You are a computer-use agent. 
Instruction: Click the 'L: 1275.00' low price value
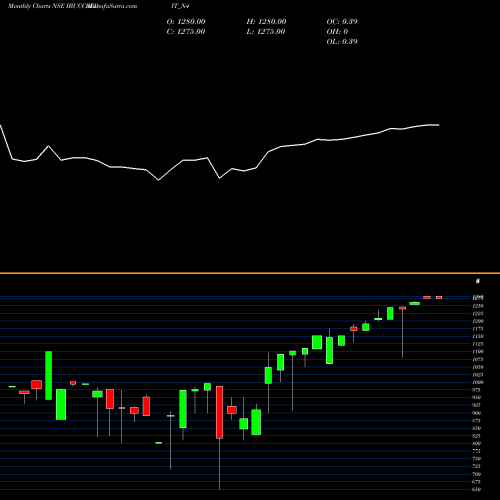[266, 32]
